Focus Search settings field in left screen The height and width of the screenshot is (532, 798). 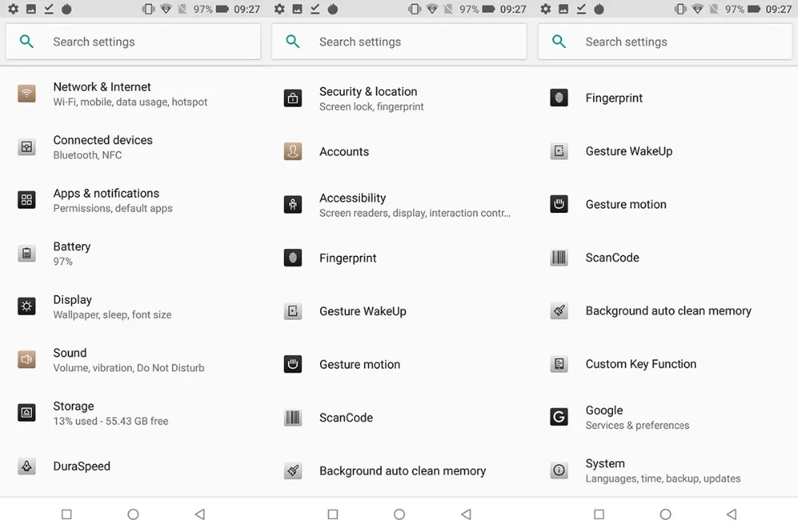pyautogui.click(x=133, y=41)
